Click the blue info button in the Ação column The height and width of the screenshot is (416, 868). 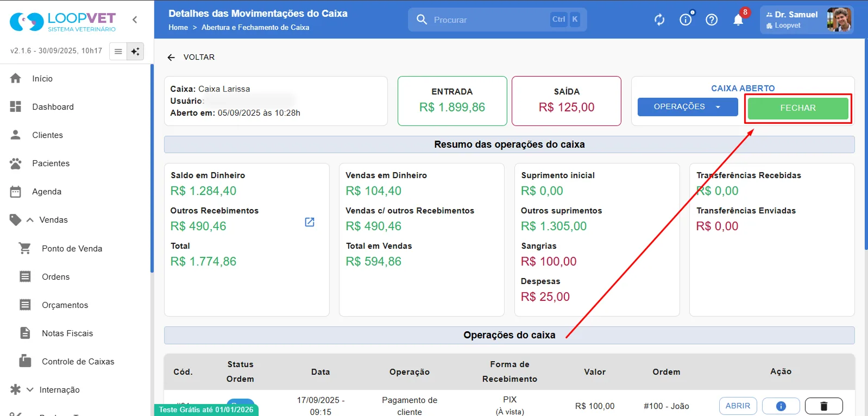click(x=781, y=406)
